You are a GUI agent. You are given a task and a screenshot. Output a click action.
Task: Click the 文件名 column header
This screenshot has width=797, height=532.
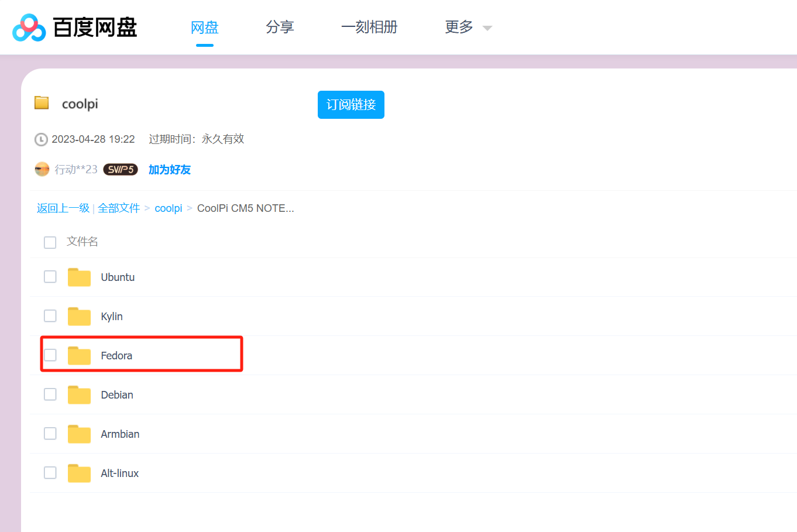[83, 242]
